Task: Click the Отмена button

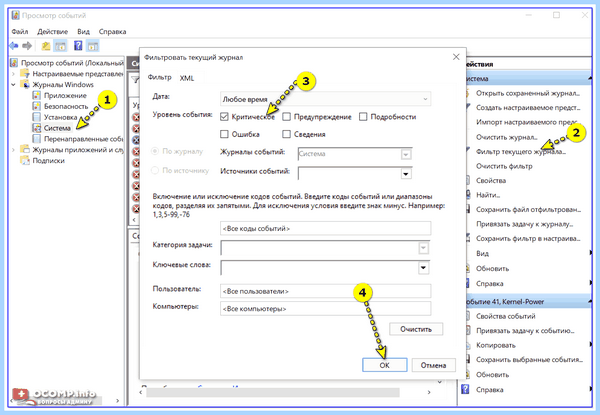Action: pos(434,365)
